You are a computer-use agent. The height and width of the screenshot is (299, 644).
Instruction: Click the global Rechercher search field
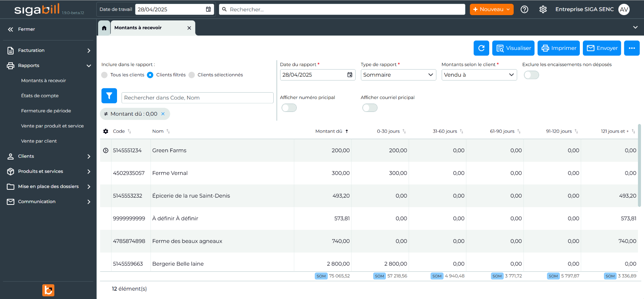[342, 9]
